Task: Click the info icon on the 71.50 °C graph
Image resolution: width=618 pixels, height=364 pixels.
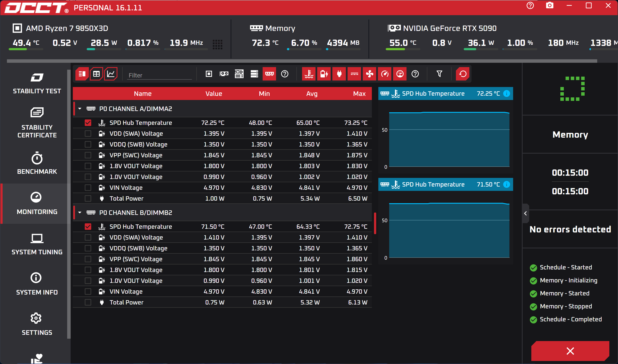Action: click(507, 184)
